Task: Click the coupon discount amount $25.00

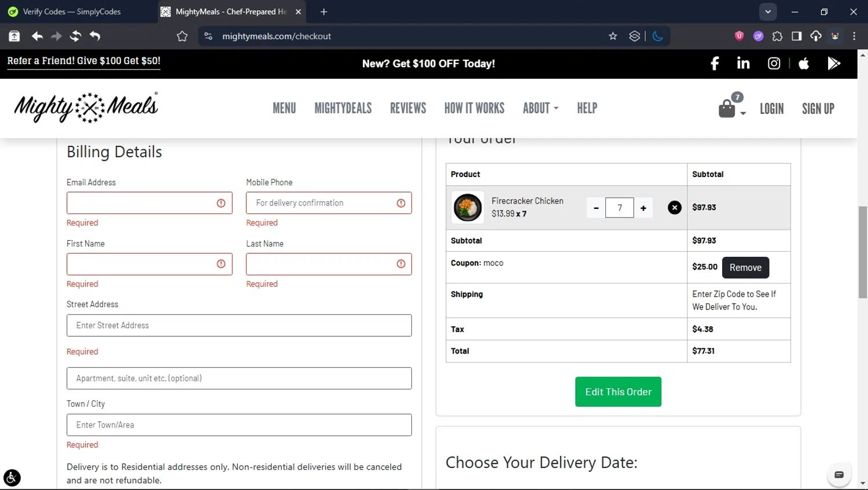Action: point(705,267)
